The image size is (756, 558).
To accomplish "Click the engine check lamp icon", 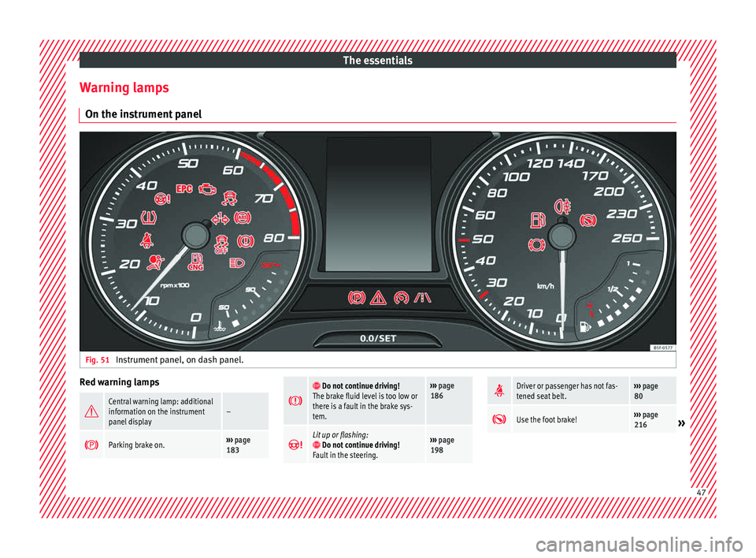I will click(208, 188).
